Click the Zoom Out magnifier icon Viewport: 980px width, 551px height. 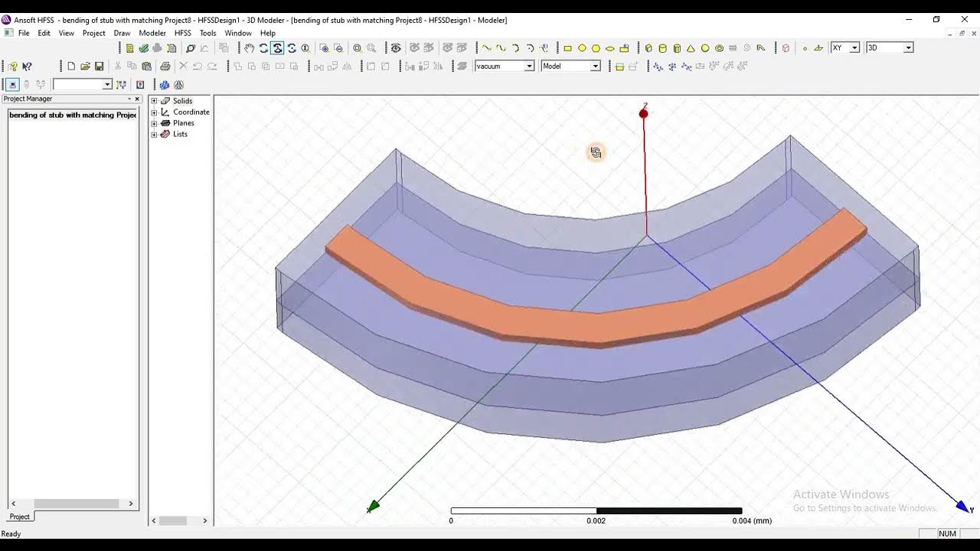click(x=338, y=47)
